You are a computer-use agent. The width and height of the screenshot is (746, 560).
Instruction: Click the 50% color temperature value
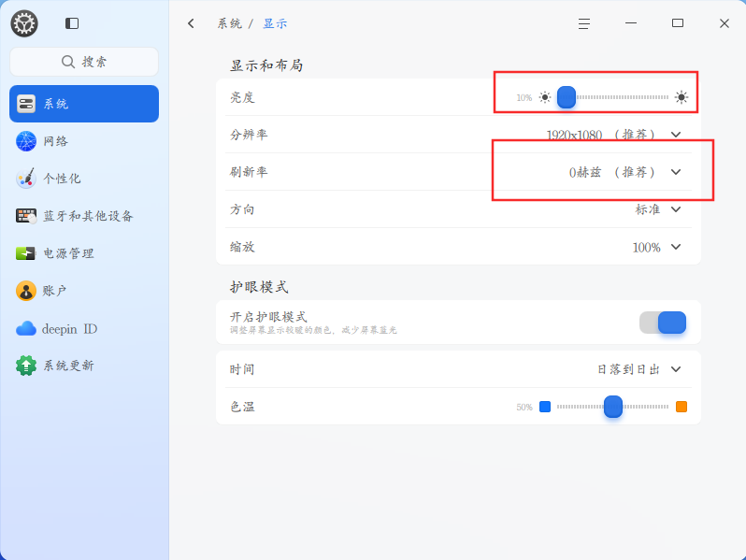[524, 408]
